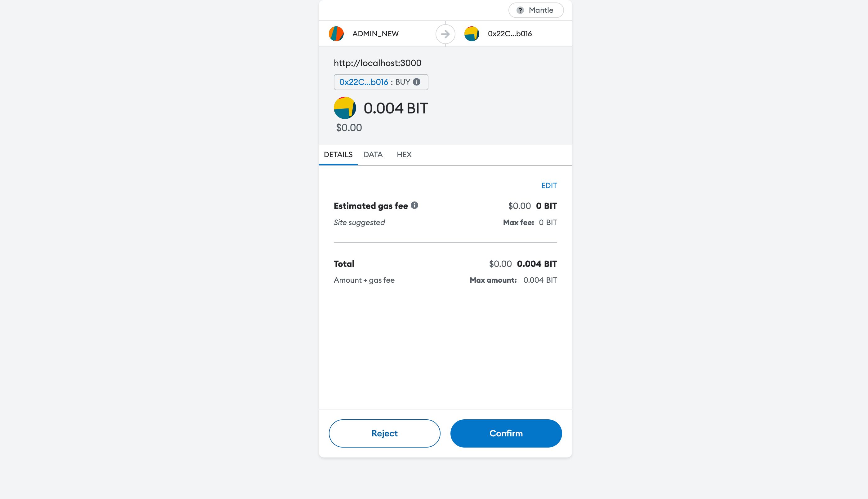Expand the 0x22C...b016 contract address
Image resolution: width=868 pixels, height=499 pixels.
click(x=363, y=82)
